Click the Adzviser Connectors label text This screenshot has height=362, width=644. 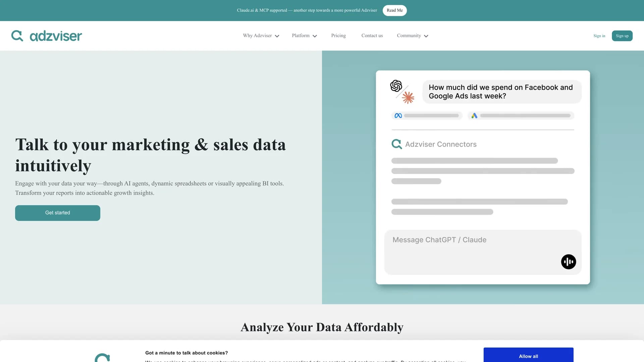coord(441,144)
